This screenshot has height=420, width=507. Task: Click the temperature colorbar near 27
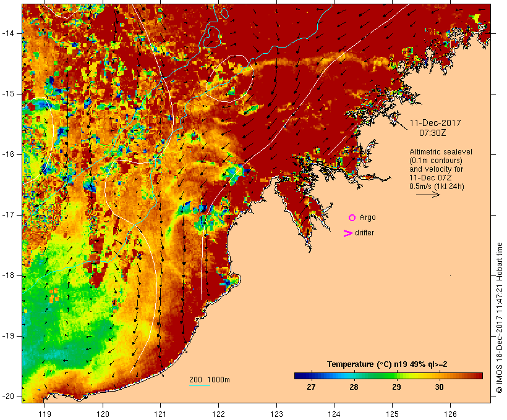tap(311, 376)
